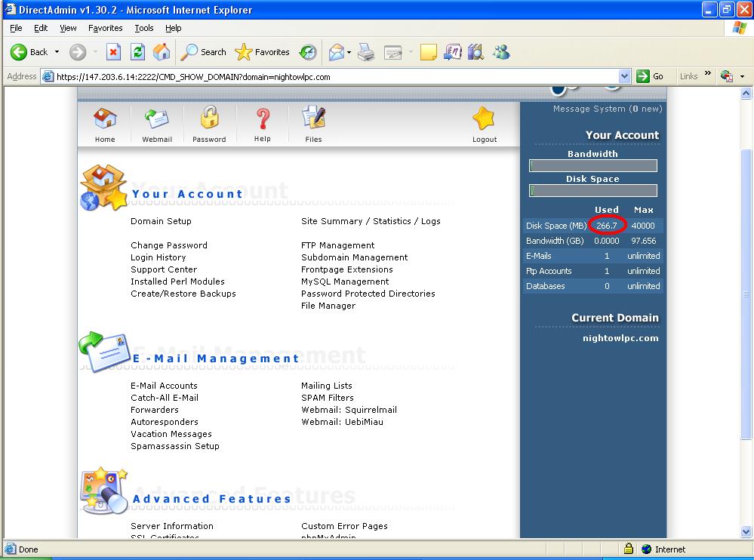
Task: Open the IE Search pane
Action: coord(203,52)
